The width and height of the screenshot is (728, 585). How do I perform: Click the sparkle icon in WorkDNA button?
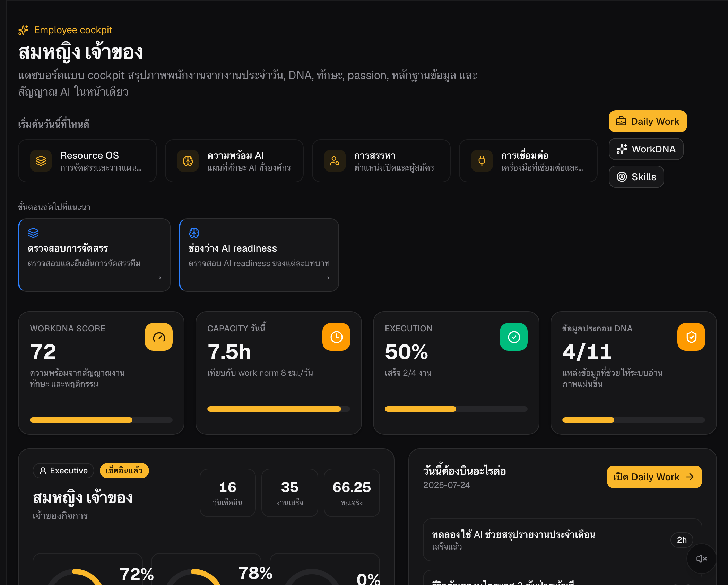tap(622, 149)
